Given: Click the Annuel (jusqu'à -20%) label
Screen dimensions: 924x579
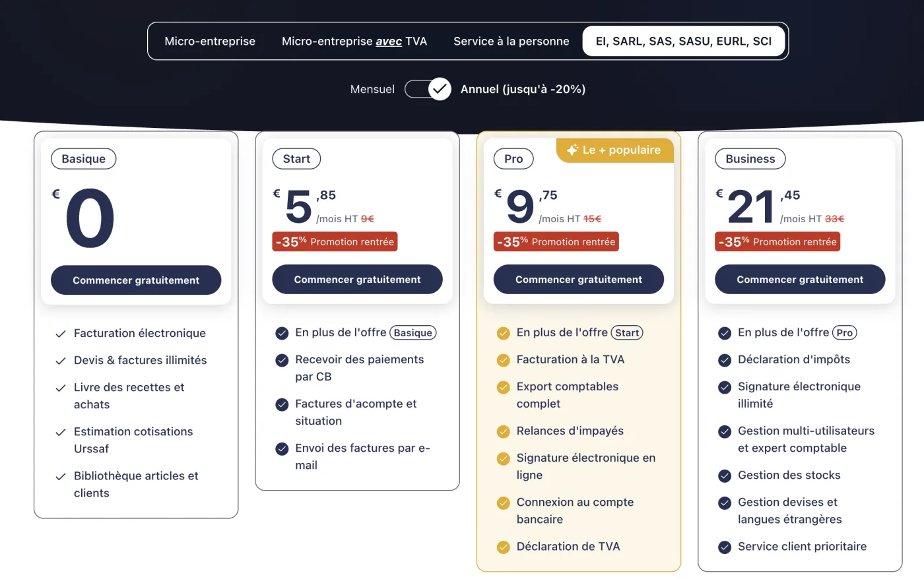Looking at the screenshot, I should point(523,89).
